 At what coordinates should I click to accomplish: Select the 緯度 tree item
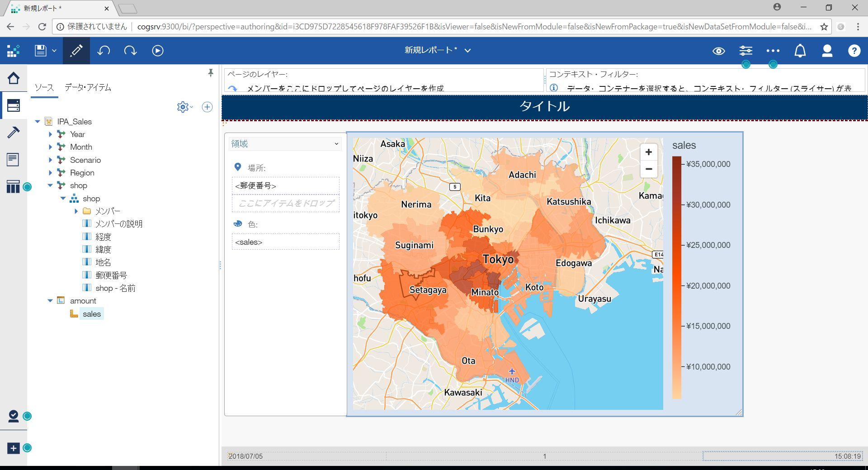pos(103,249)
